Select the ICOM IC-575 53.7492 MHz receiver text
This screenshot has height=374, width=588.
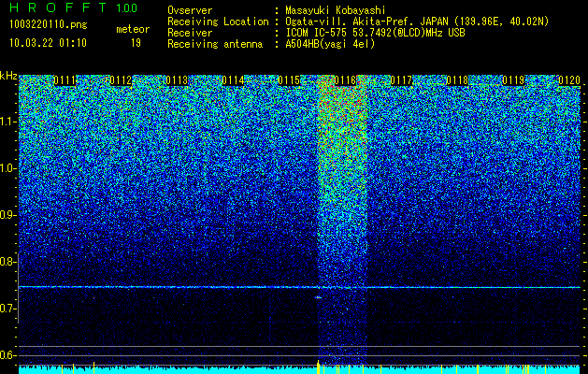(375, 33)
